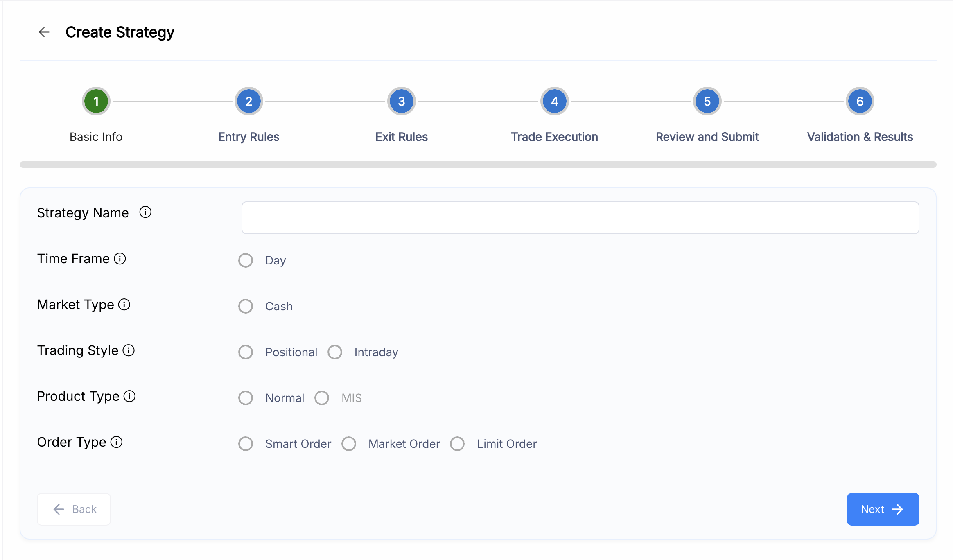Click the Product Type info icon

[129, 396]
